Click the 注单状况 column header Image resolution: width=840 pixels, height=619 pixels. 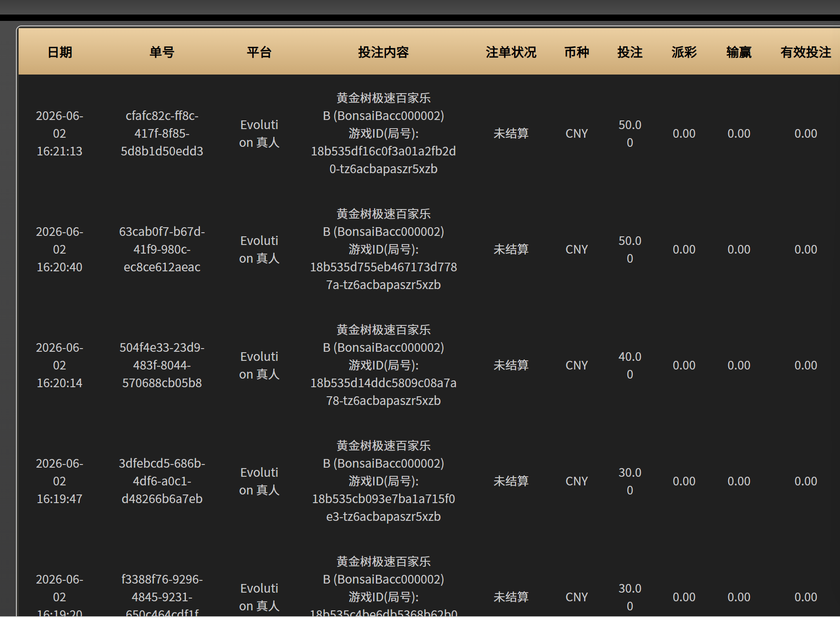pos(511,52)
